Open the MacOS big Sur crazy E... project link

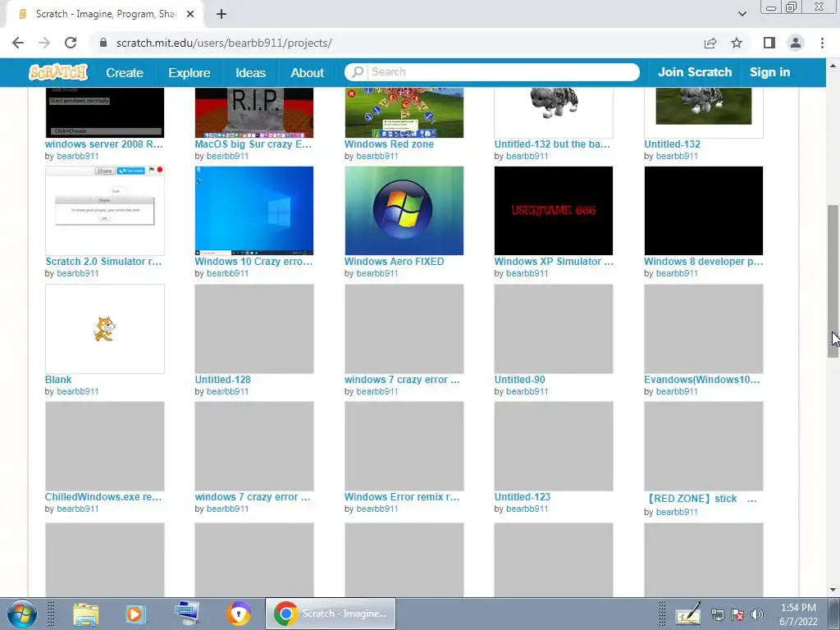pyautogui.click(x=253, y=144)
